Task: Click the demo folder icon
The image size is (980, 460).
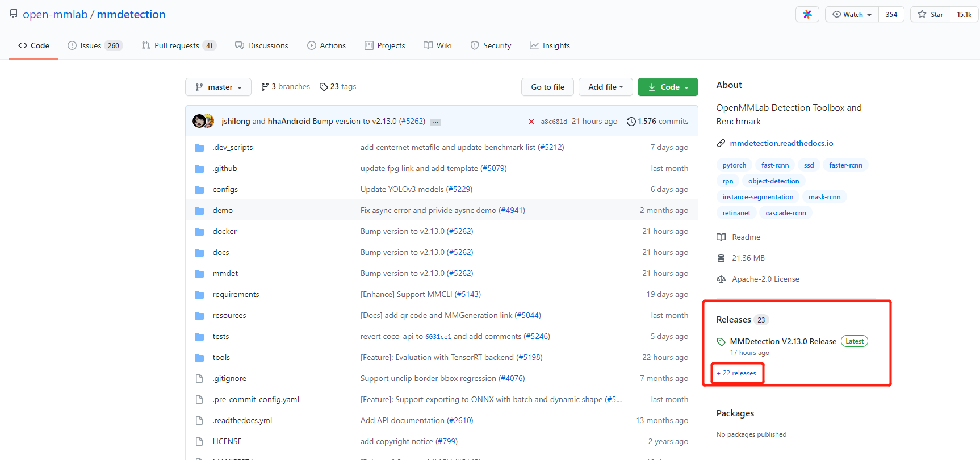Action: tap(199, 211)
